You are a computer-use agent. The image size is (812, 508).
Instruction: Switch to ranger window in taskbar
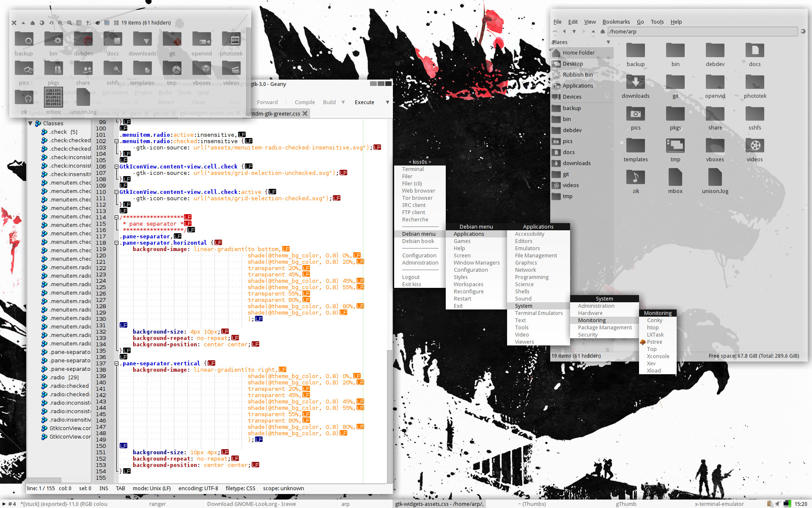click(157, 504)
